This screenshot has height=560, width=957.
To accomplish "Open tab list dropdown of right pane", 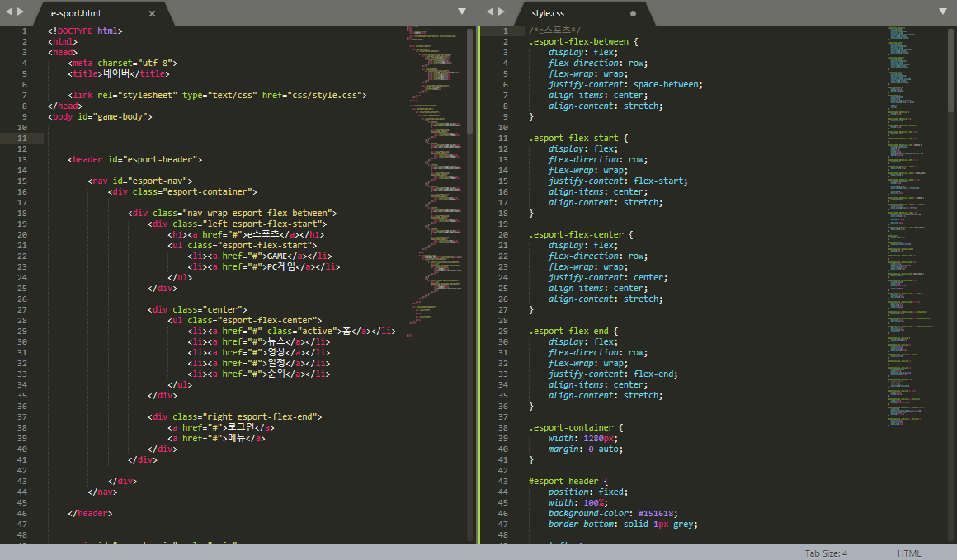I will (x=943, y=12).
